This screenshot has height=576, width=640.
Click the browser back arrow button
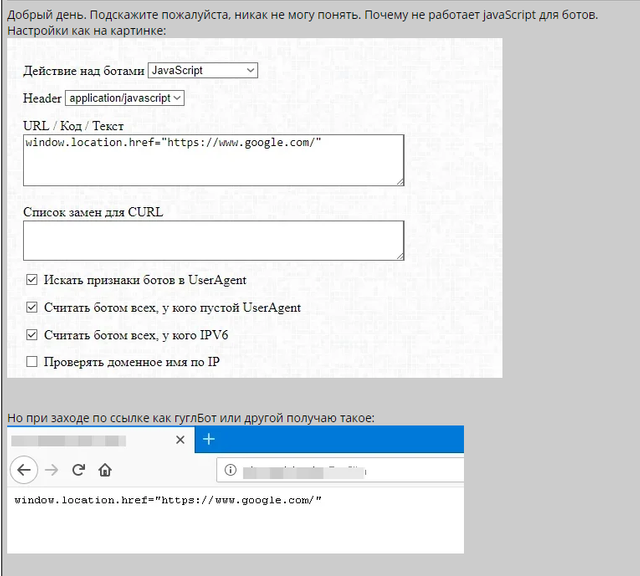(24, 470)
